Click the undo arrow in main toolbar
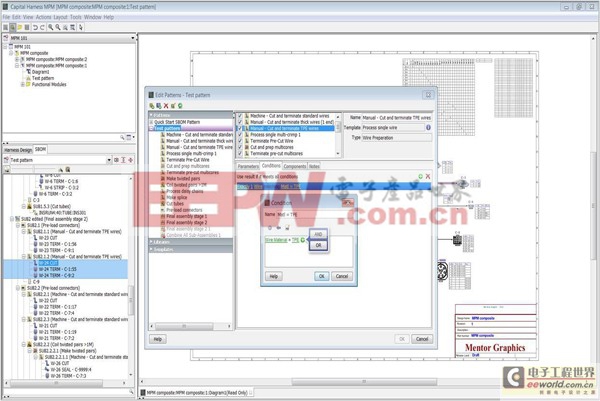Image resolution: width=600 pixels, height=401 pixels. coord(35,27)
